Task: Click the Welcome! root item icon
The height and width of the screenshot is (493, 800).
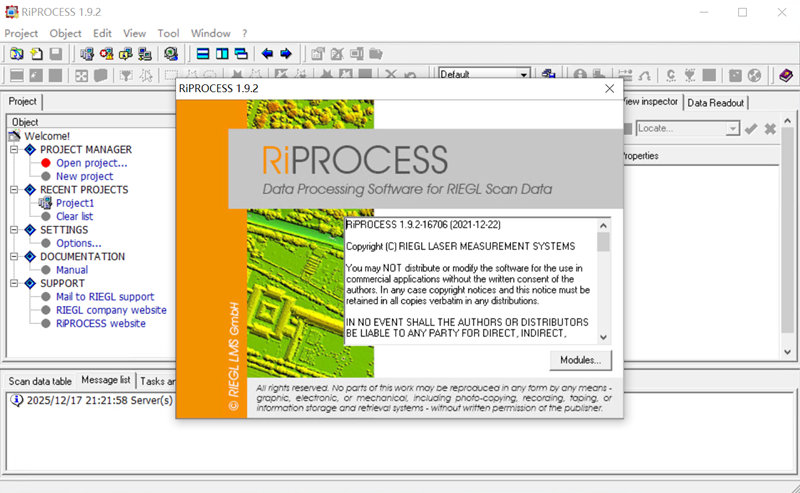Action: 15,136
